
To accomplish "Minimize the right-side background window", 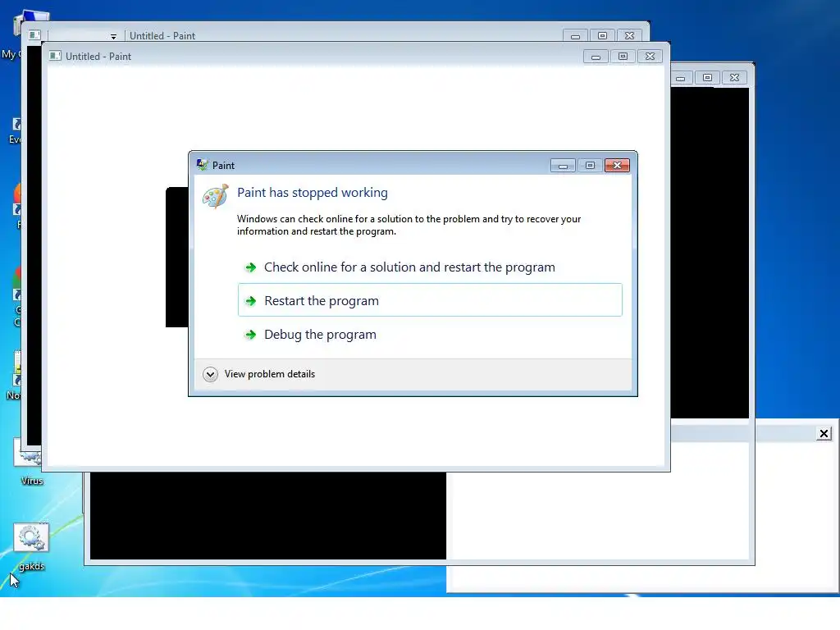I will [x=680, y=78].
